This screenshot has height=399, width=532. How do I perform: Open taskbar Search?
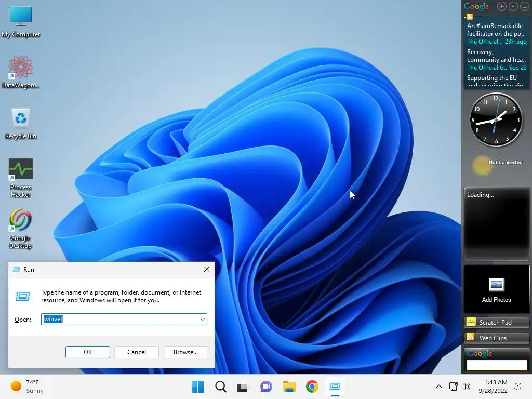point(220,387)
